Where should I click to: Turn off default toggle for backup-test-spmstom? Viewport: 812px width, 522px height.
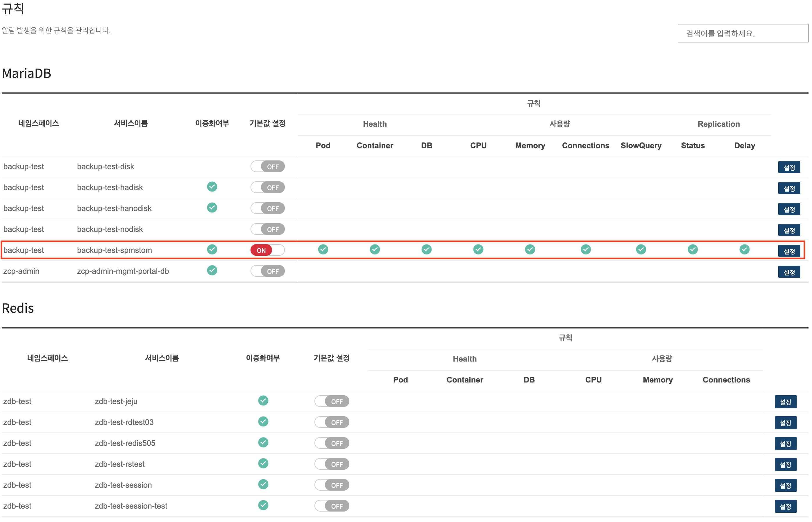click(267, 250)
